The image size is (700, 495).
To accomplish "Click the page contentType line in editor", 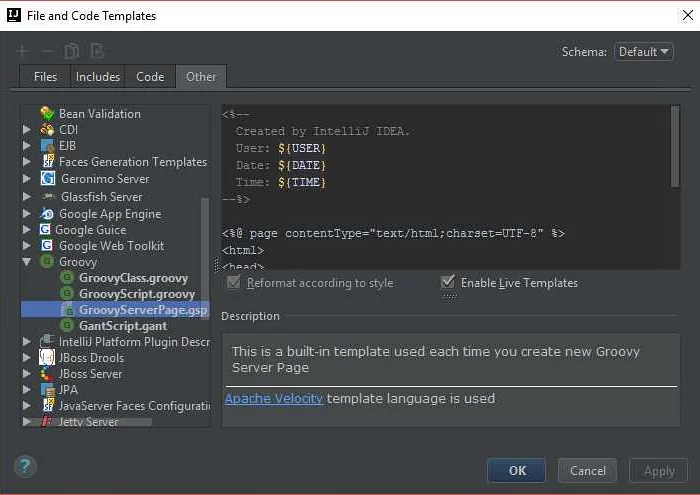I will pyautogui.click(x=393, y=233).
